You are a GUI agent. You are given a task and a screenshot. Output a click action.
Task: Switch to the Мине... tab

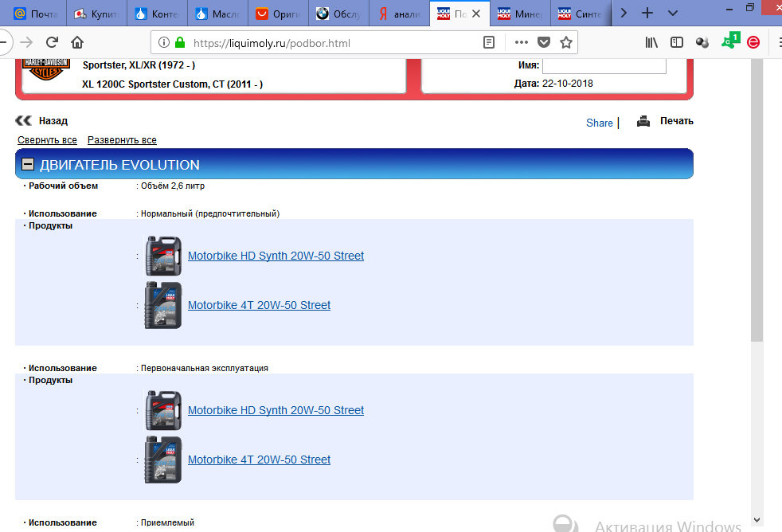[x=520, y=14]
